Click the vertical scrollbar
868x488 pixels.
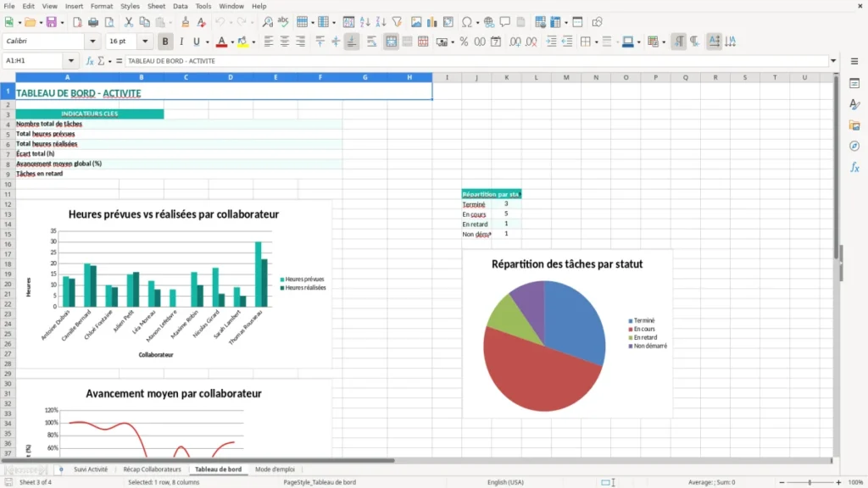tap(837, 265)
